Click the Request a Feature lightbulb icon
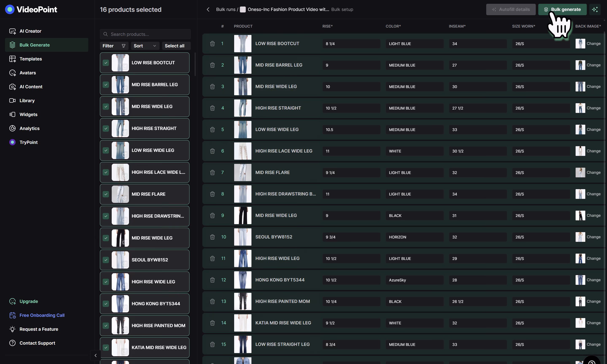This screenshot has width=607, height=364. [12, 329]
